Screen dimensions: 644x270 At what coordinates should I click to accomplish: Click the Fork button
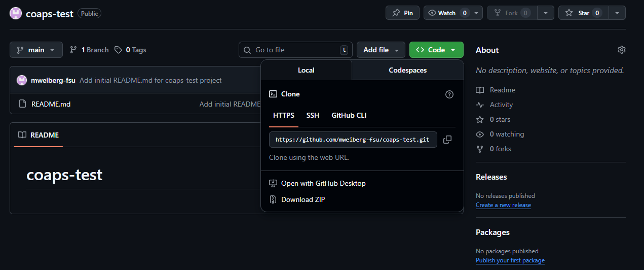click(x=512, y=13)
